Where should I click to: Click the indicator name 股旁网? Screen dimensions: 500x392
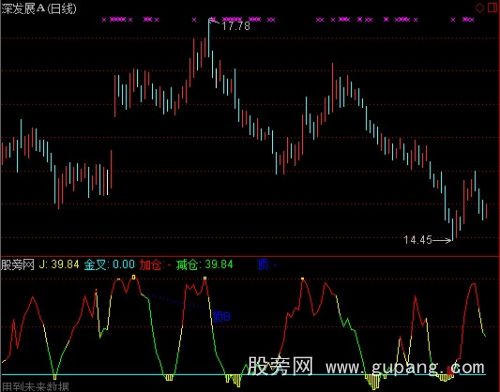pyautogui.click(x=18, y=265)
